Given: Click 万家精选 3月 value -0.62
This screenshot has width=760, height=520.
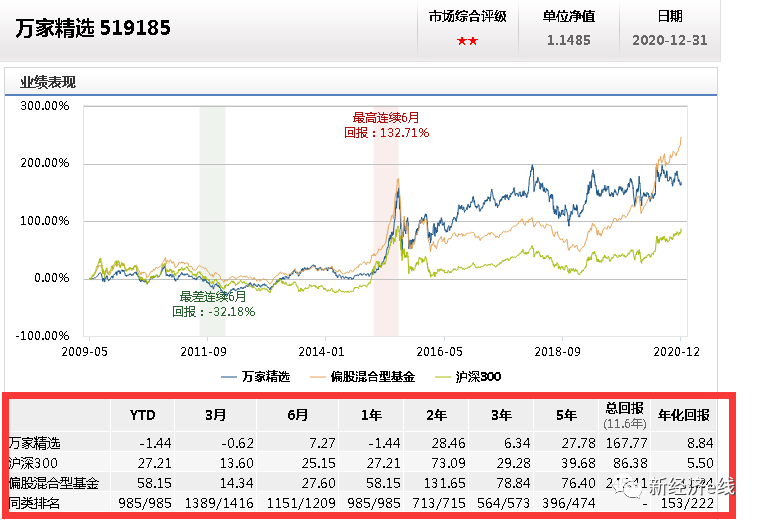Looking at the screenshot, I should coord(238,443).
